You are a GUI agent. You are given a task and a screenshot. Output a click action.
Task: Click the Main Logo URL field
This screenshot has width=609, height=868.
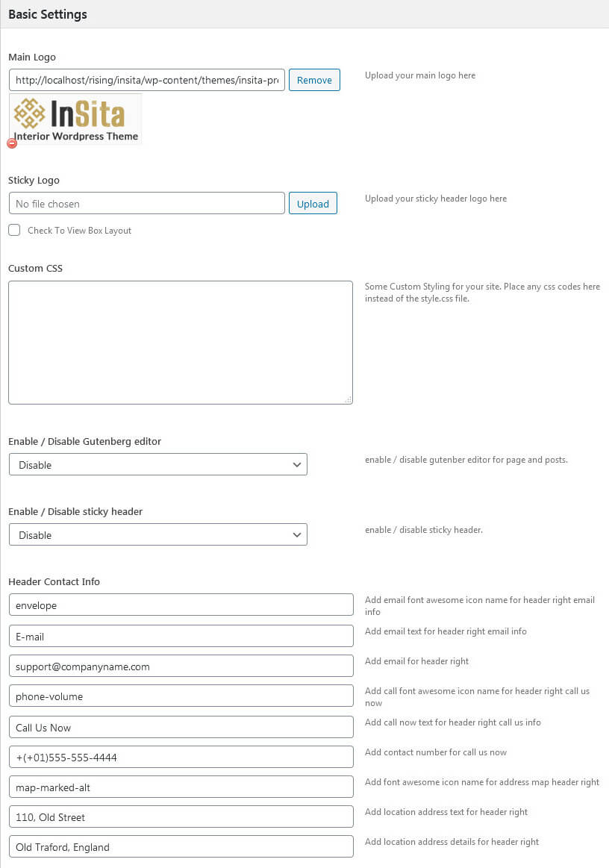coord(147,80)
